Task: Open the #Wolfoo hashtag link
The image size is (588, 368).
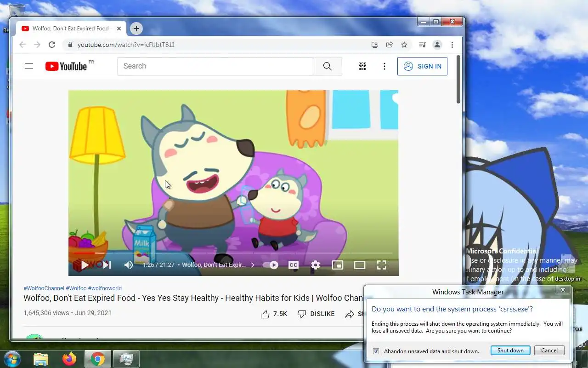Action: pos(76,288)
